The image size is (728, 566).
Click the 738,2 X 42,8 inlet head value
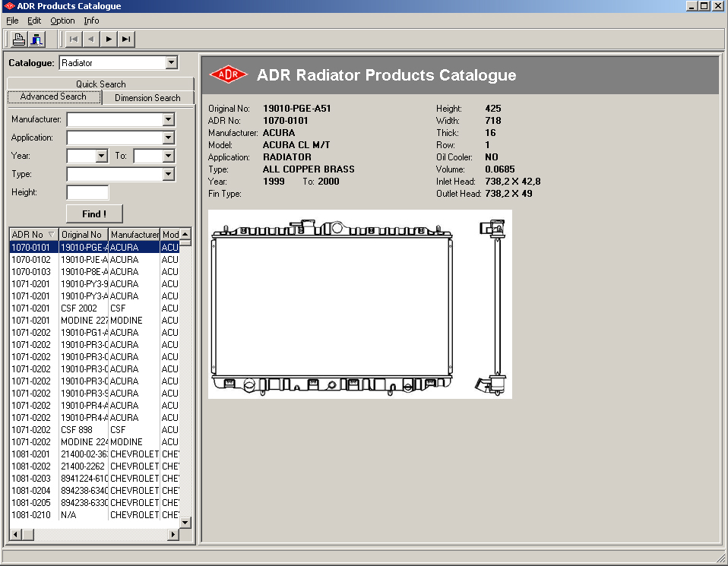pyautogui.click(x=513, y=182)
